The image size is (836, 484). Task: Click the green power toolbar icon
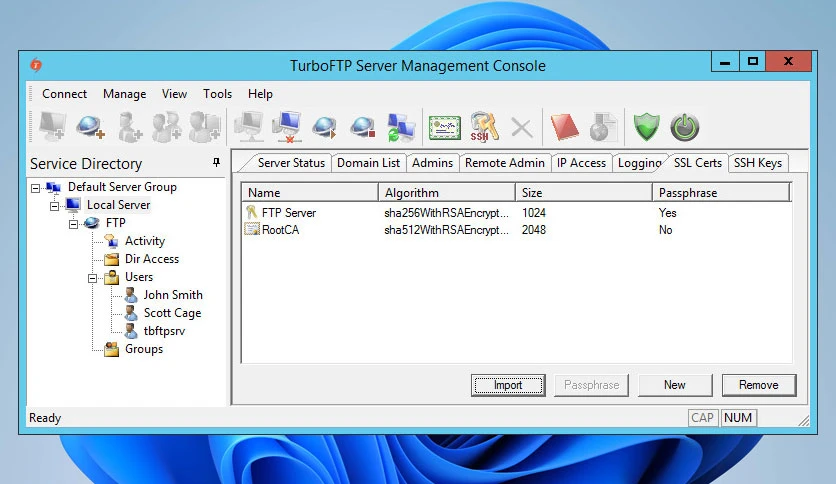tap(685, 127)
